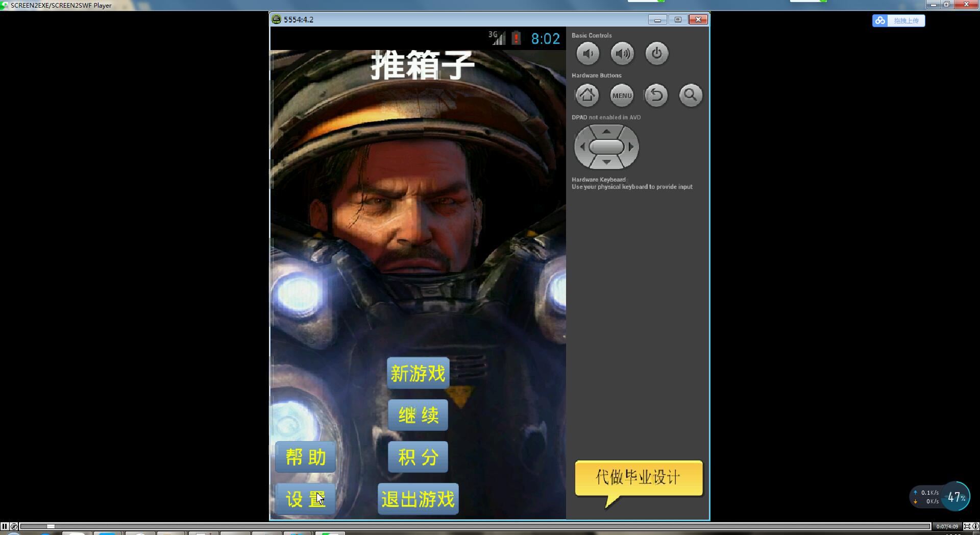This screenshot has height=535, width=980.
Task: Click the 3G signal status icon
Action: point(497,38)
